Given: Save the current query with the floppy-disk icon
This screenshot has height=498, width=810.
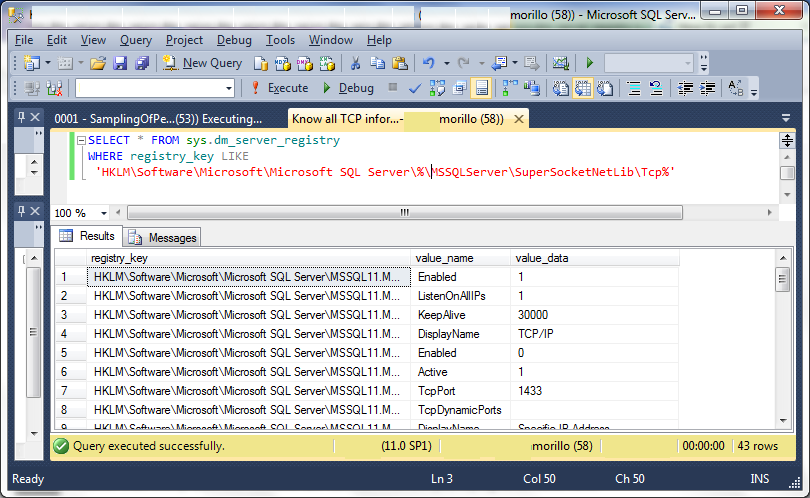Looking at the screenshot, I should tap(120, 63).
